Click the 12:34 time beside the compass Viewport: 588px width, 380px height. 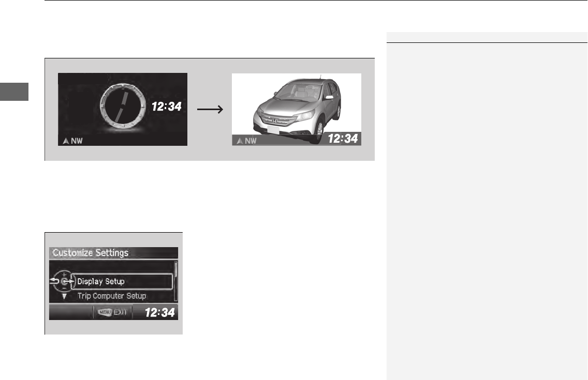click(167, 107)
